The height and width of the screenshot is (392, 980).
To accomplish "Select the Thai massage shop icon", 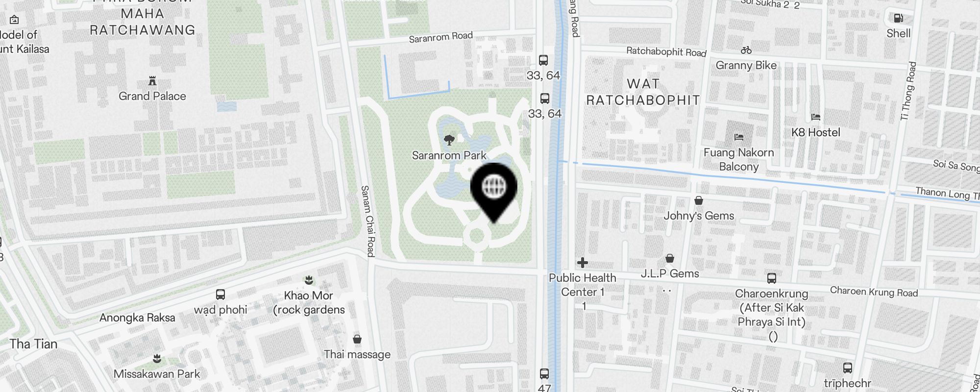I will [x=357, y=339].
